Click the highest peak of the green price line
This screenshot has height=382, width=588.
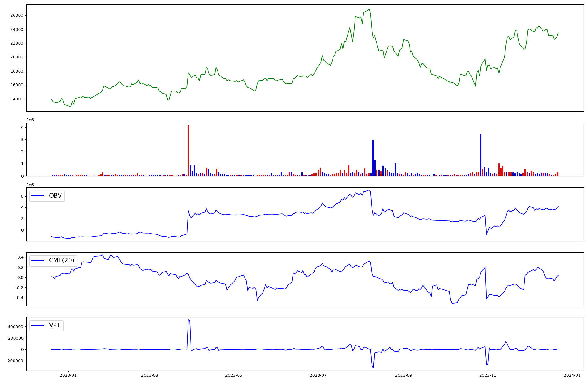369,9
